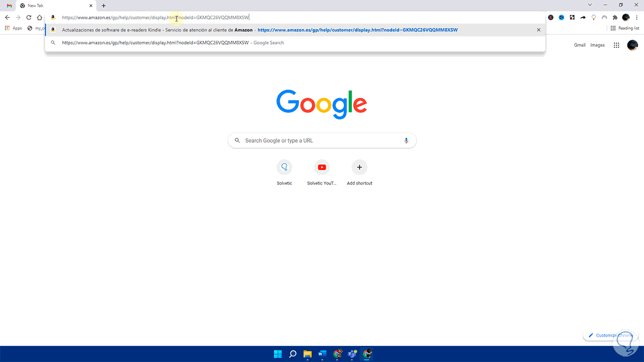The height and width of the screenshot is (362, 644).
Task: Open the Images link
Action: tap(597, 45)
